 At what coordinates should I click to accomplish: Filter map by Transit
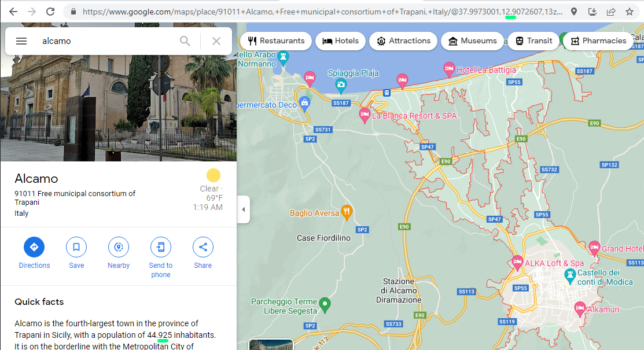533,41
